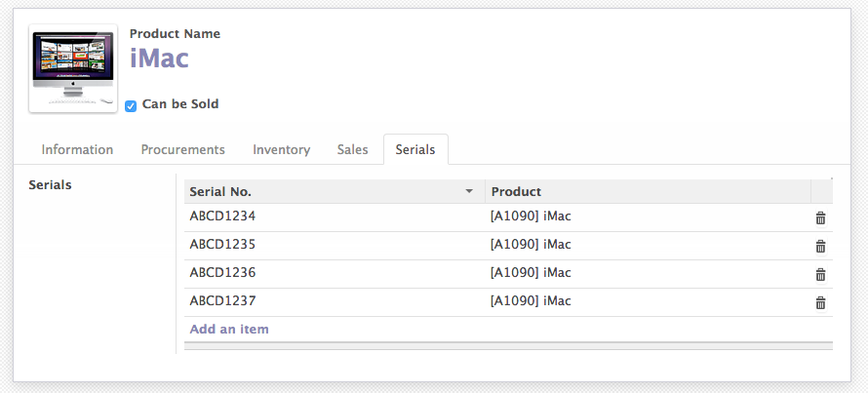Click the Serial No. column header
Viewport: 868px width, 393px height.
point(335,191)
